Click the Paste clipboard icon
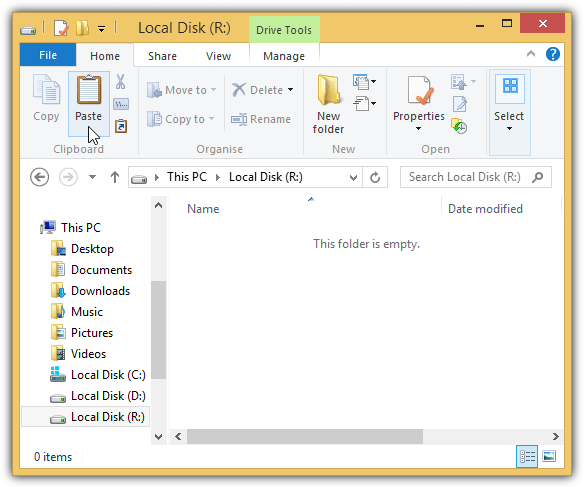 click(89, 90)
